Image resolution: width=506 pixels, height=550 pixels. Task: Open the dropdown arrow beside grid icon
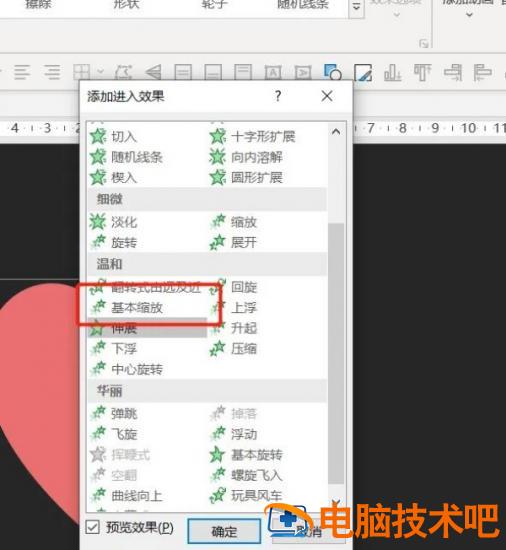100,72
